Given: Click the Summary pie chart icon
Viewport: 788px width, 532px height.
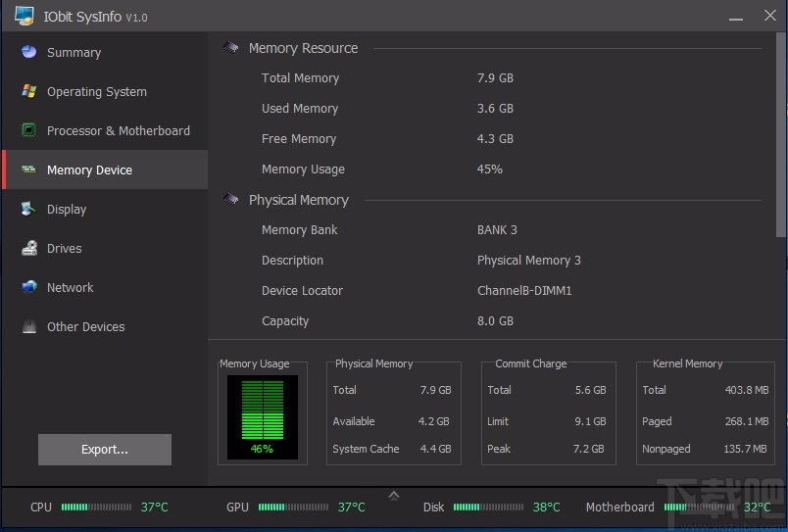Looking at the screenshot, I should click(x=29, y=52).
